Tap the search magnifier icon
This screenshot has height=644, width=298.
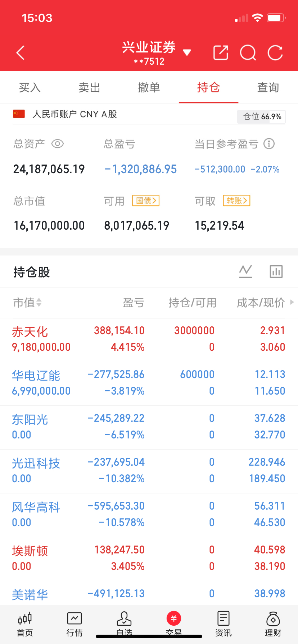[248, 53]
